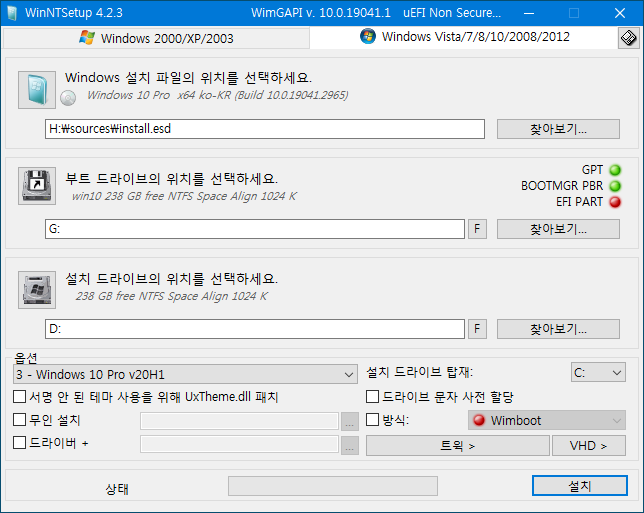Click 찾아보기 for the boot drive
Image resolution: width=644 pixels, height=513 pixels.
pyautogui.click(x=558, y=229)
